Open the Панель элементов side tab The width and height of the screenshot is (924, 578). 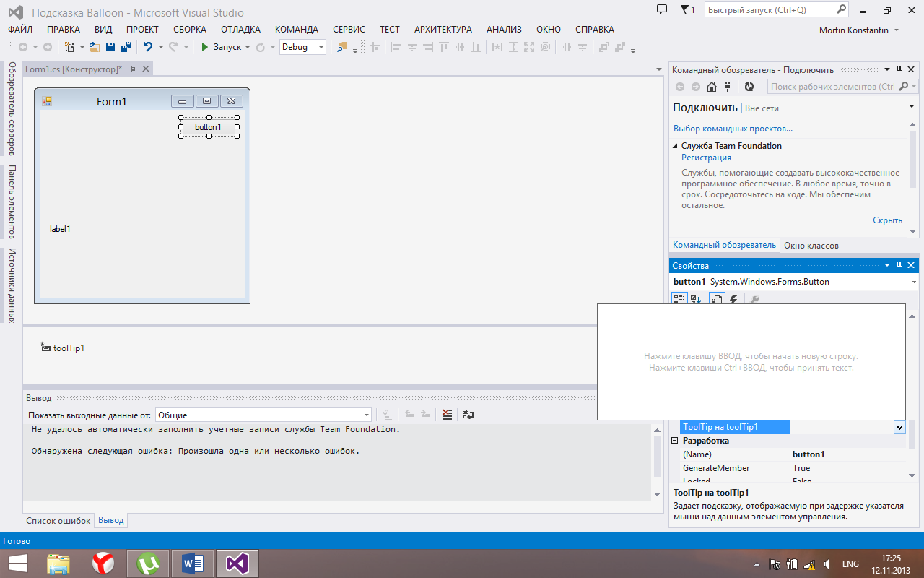pos(12,202)
